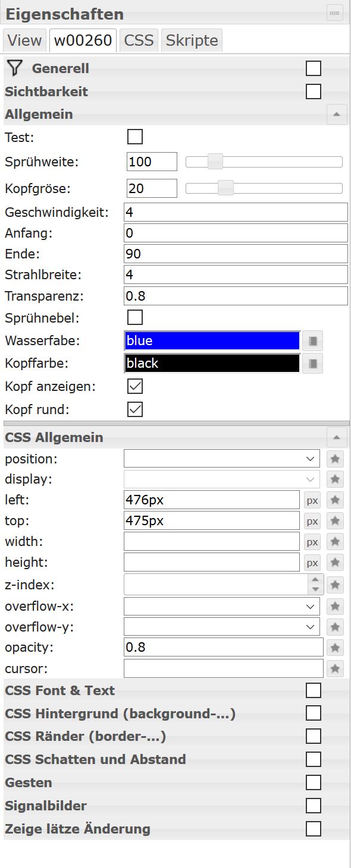Uncheck the Kopf anzeigen checkbox
The height and width of the screenshot is (868, 351).
click(x=135, y=387)
